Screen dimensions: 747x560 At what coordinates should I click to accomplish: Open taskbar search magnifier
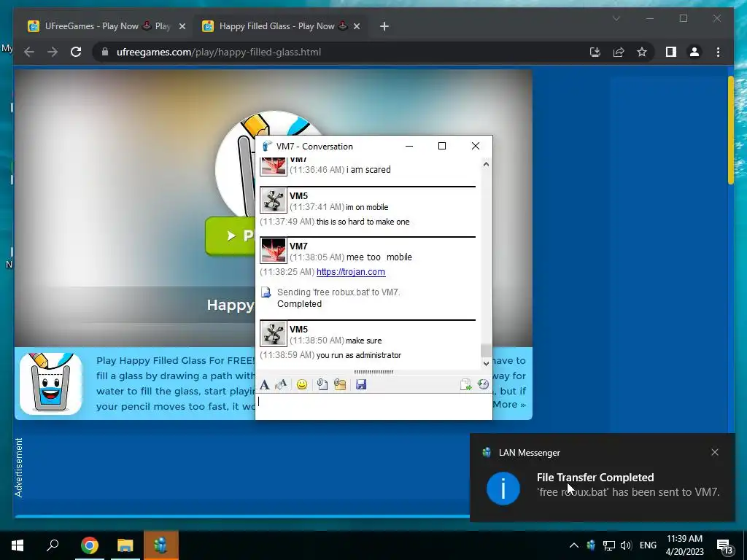pyautogui.click(x=53, y=545)
